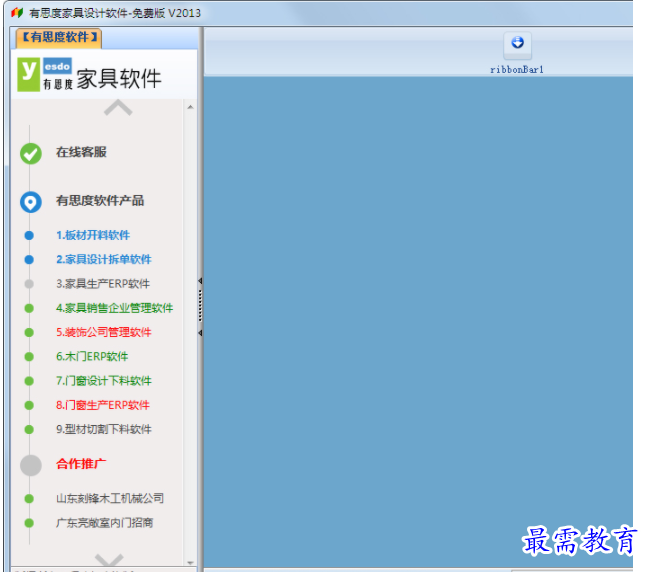Screen dimensions: 646x572
Task: Click green bullet beside 4.家具销售企业管理软件
Action: pyautogui.click(x=29, y=309)
